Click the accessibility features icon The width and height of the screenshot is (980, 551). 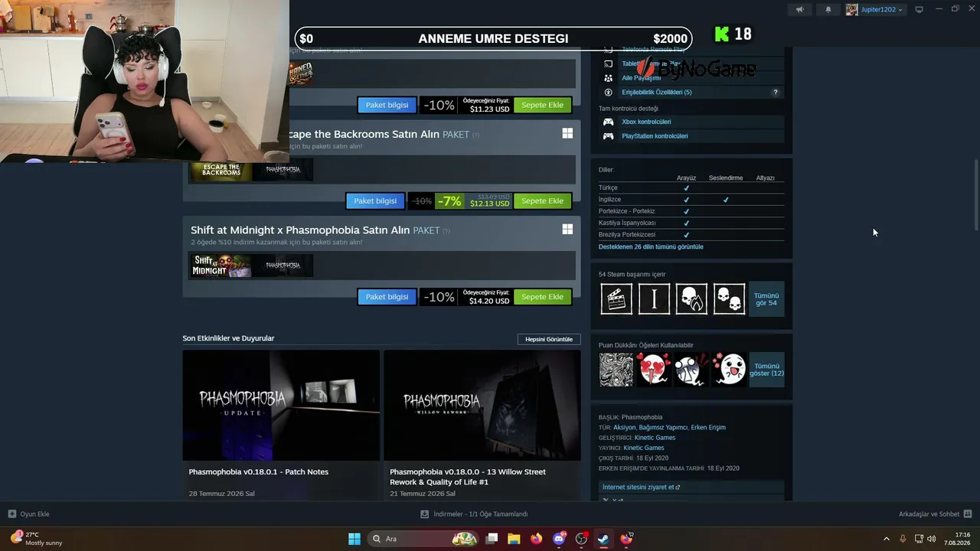tap(608, 93)
